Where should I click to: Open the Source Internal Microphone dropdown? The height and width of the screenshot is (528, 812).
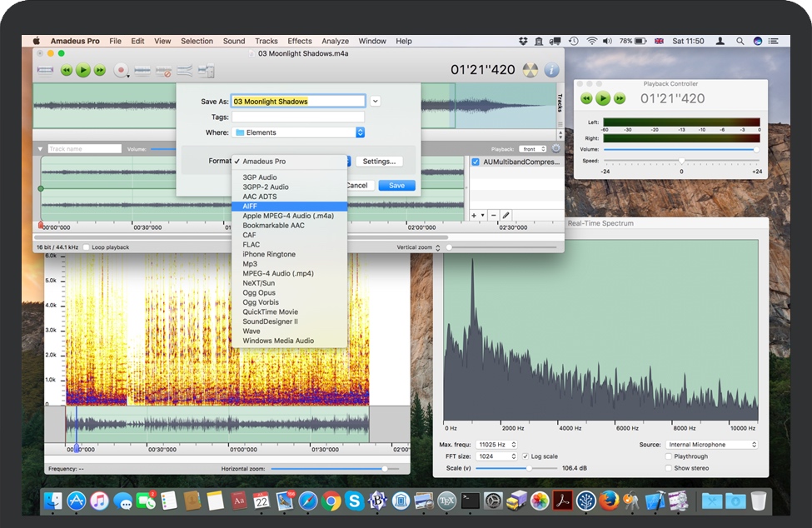tap(712, 445)
